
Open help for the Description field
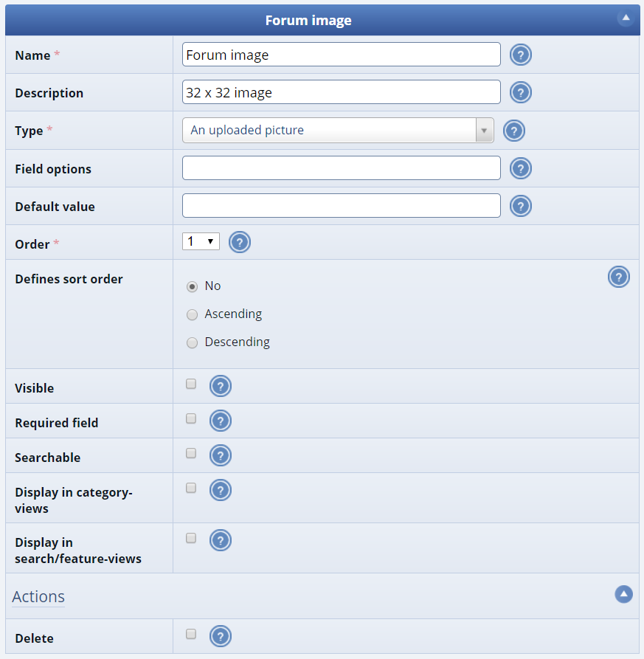pos(521,92)
